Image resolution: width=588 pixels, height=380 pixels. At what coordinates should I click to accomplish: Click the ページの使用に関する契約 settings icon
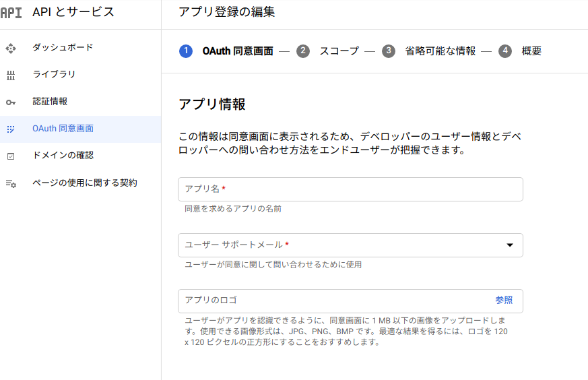[11, 183]
